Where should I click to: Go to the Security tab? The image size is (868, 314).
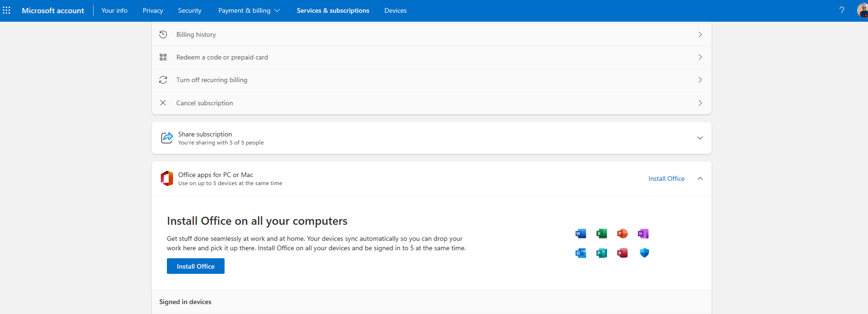click(x=190, y=10)
